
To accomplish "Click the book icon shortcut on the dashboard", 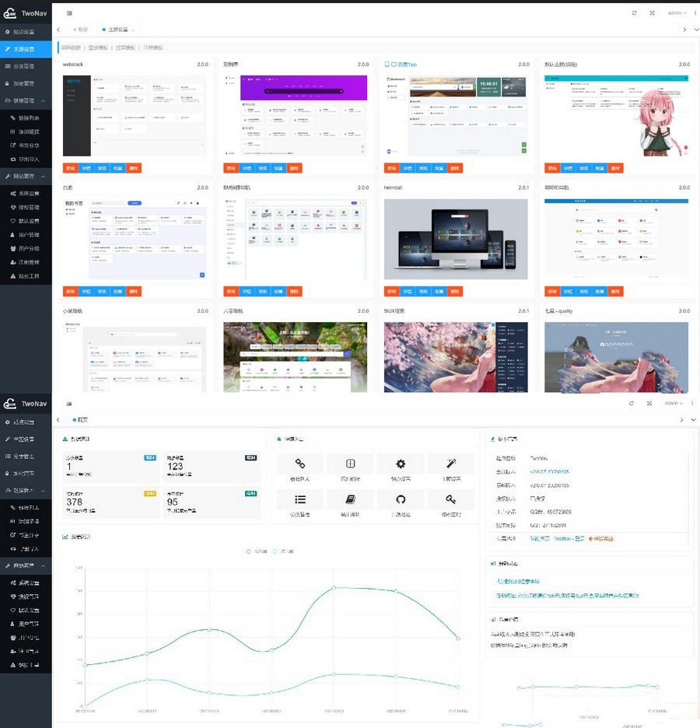I will point(351,499).
